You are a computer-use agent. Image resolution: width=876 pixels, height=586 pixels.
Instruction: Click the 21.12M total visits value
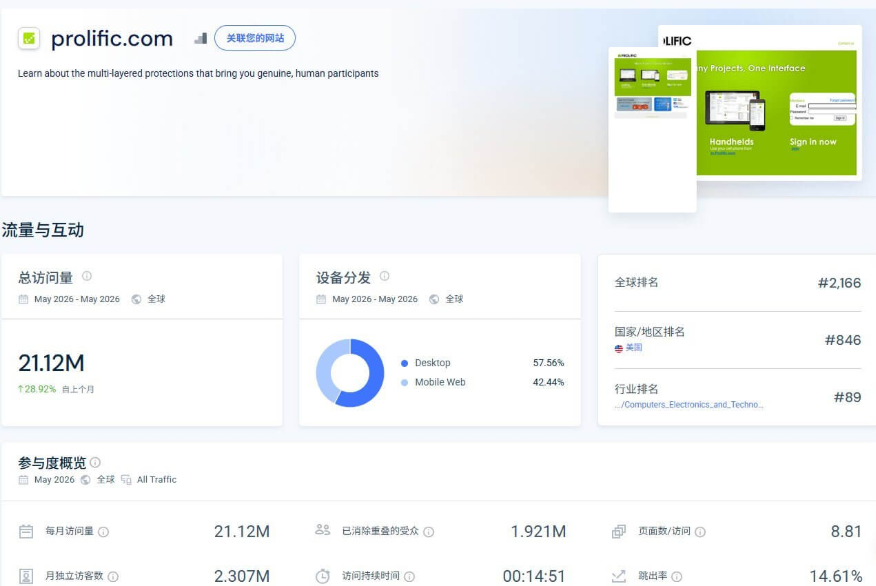pos(51,363)
